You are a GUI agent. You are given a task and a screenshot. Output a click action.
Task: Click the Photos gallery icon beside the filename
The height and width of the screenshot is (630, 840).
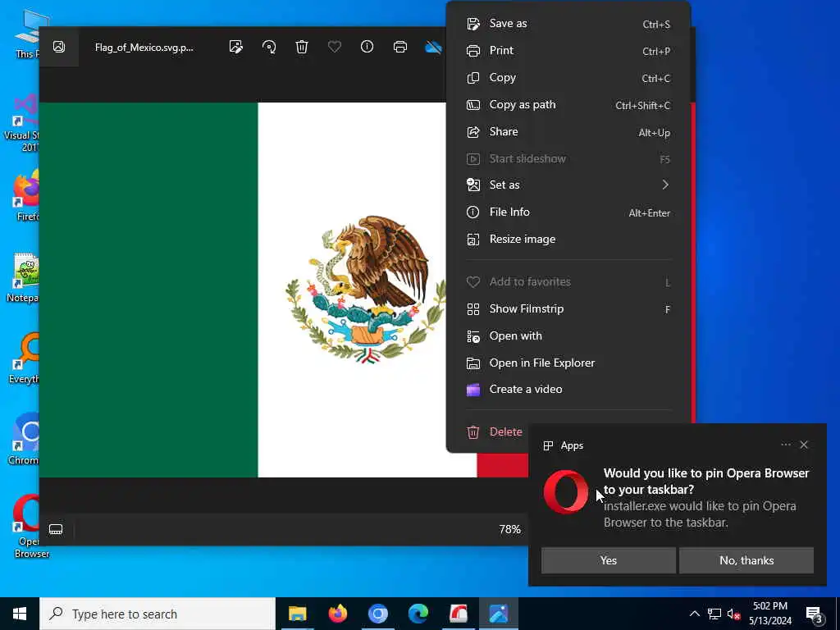[x=59, y=47]
